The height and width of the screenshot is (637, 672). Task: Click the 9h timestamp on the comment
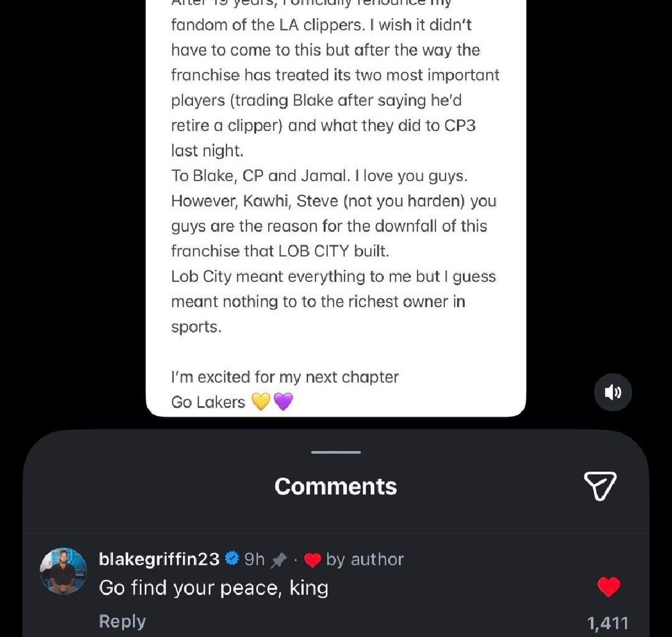(x=254, y=559)
